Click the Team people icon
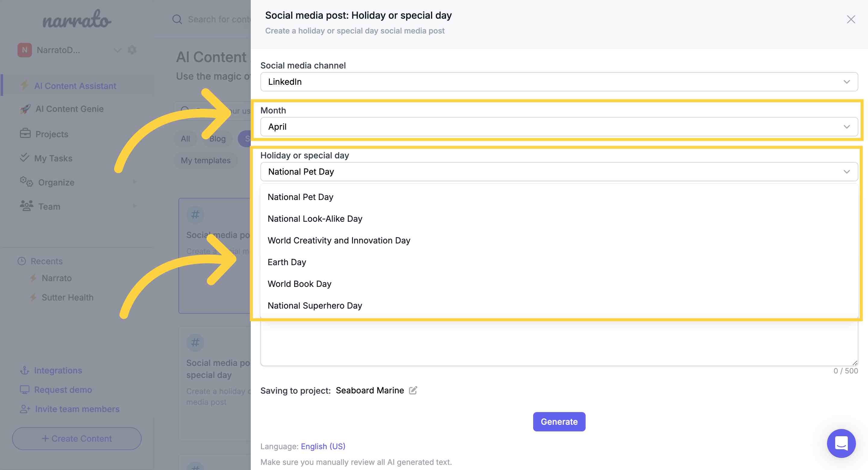The image size is (868, 470). (26, 206)
